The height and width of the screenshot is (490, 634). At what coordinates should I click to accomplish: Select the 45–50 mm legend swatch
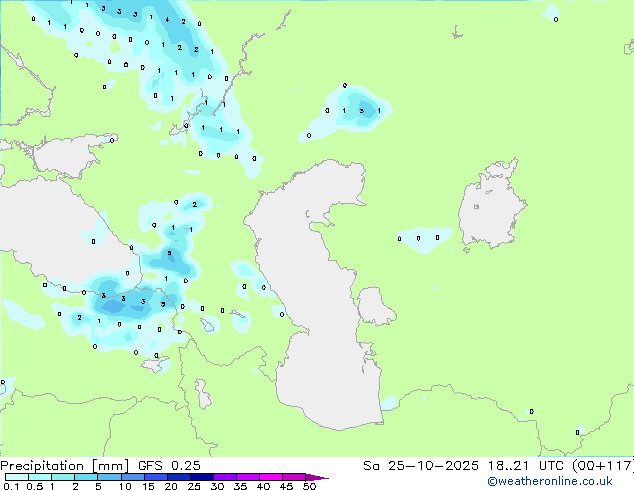[x=294, y=477]
